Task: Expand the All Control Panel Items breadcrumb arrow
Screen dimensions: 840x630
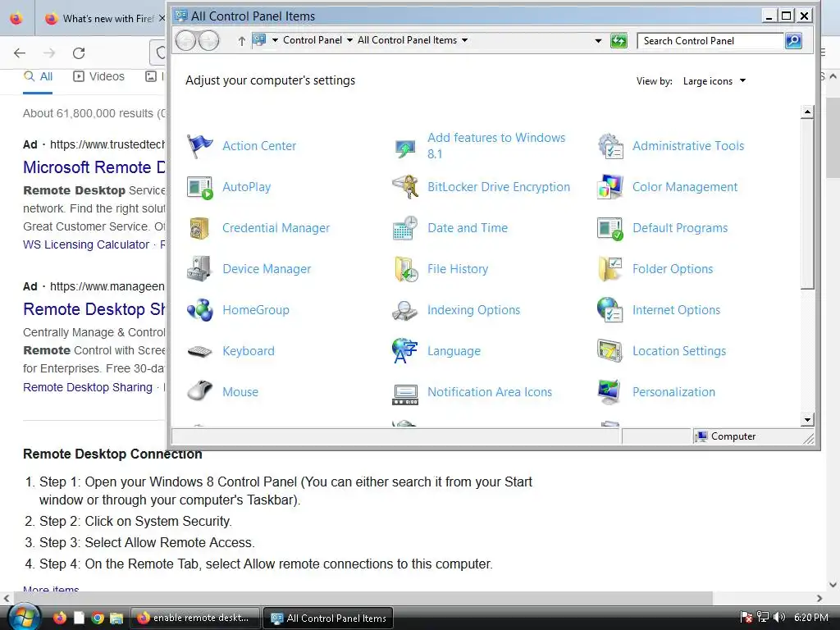Action: (x=464, y=40)
